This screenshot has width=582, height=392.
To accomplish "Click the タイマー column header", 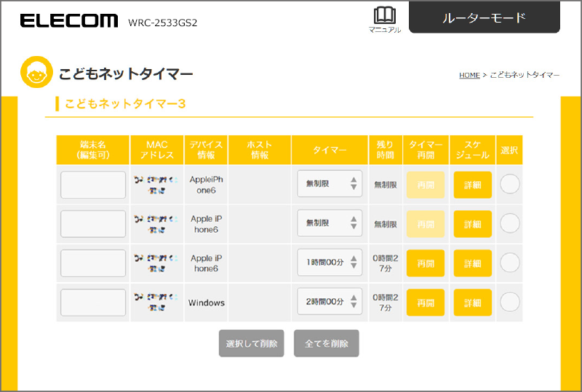I will pyautogui.click(x=330, y=150).
